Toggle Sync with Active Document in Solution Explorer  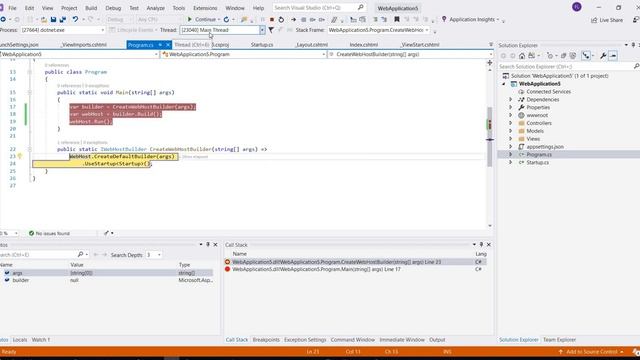click(586, 56)
